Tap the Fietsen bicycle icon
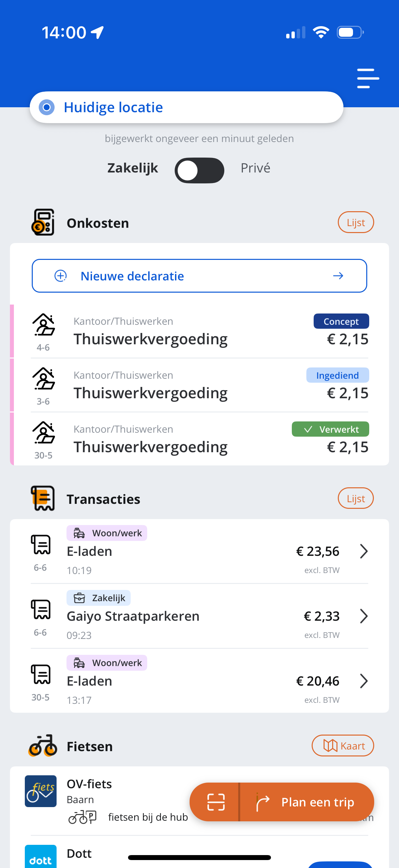399x868 pixels. [43, 746]
